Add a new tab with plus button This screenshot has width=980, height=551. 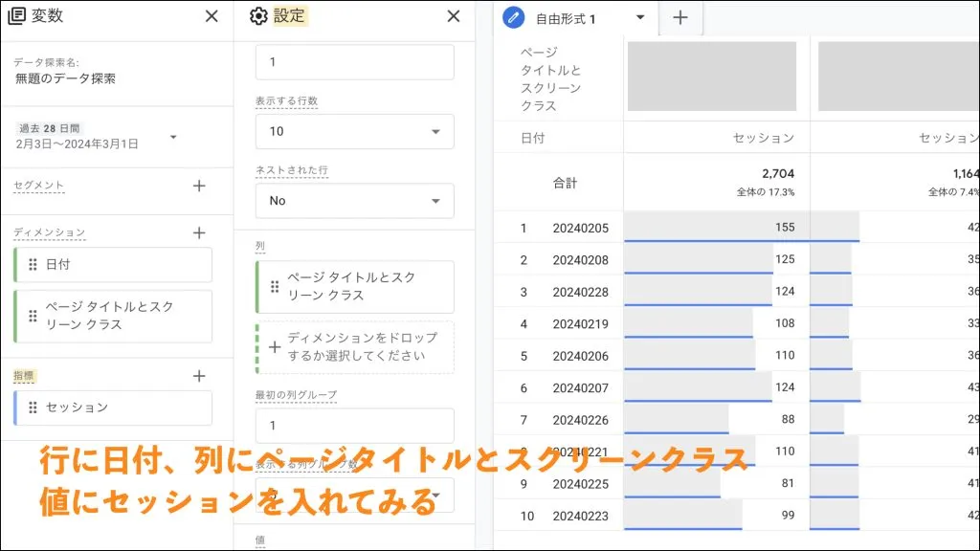680,17
